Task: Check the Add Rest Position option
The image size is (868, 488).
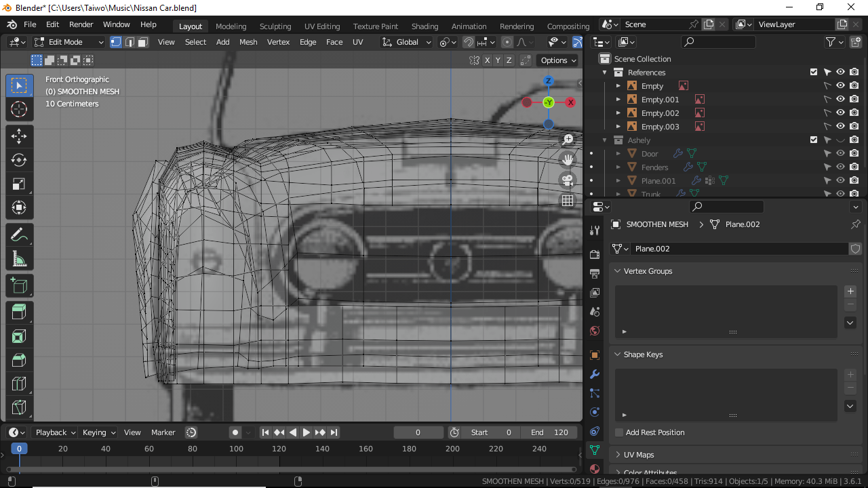Action: tap(618, 432)
